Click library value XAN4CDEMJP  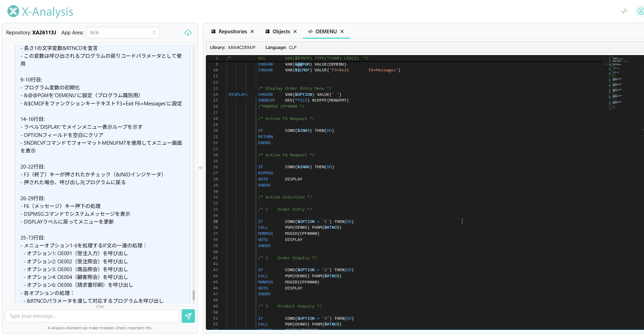click(x=242, y=48)
